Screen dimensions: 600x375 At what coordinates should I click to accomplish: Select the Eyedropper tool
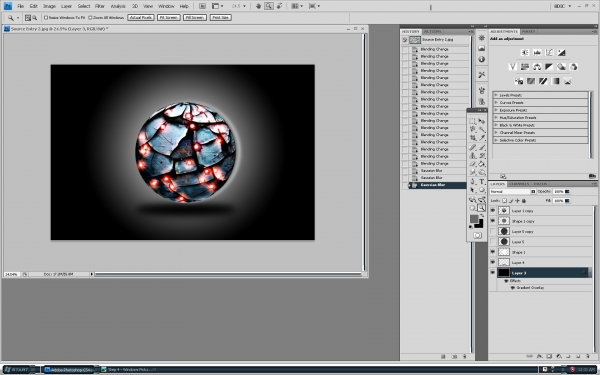tap(482, 138)
